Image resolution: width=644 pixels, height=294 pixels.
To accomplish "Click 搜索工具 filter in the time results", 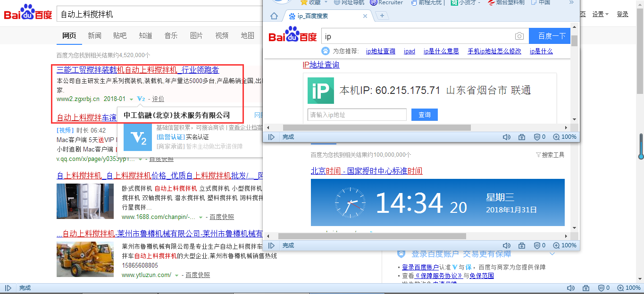I will point(550,155).
